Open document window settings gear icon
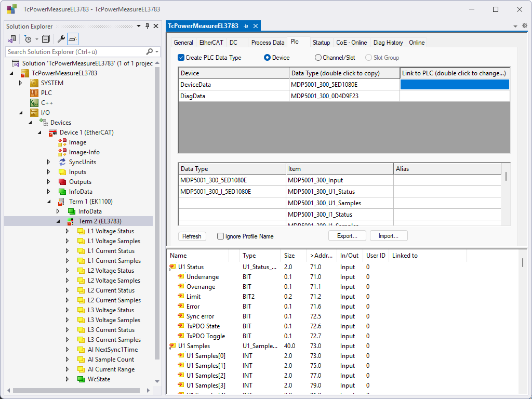Viewport: 532px width, 399px height. click(525, 26)
